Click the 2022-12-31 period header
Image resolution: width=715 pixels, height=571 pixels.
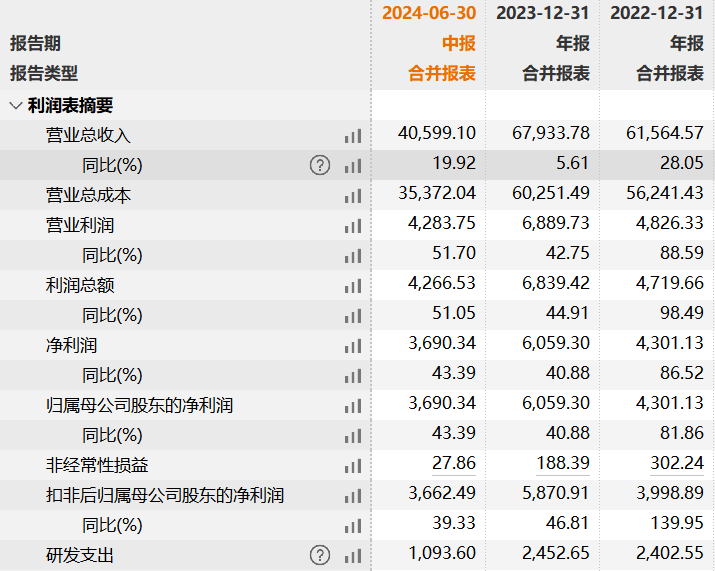(657, 13)
